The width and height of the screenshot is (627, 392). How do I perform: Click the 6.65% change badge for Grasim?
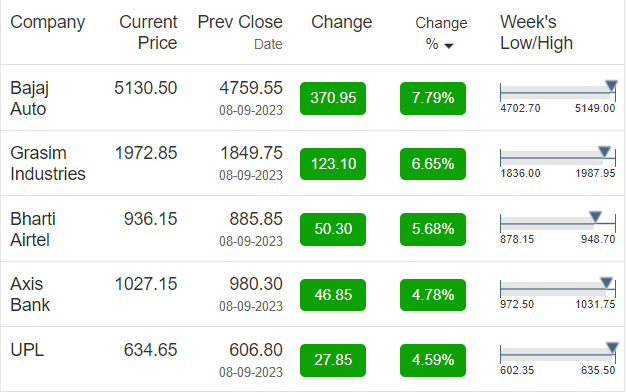(x=433, y=164)
